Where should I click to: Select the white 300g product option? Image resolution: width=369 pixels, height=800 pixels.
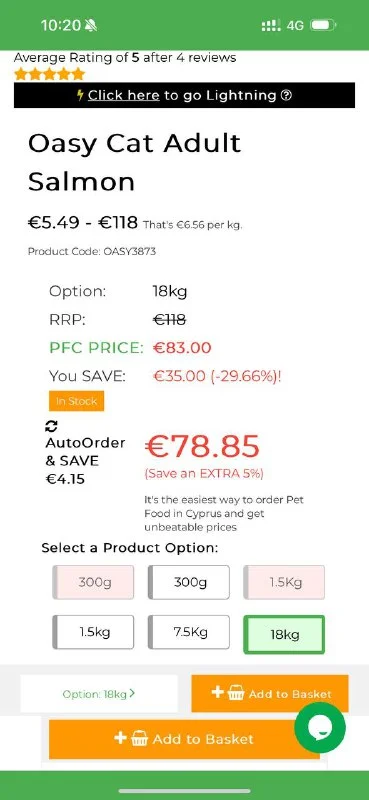point(189,582)
